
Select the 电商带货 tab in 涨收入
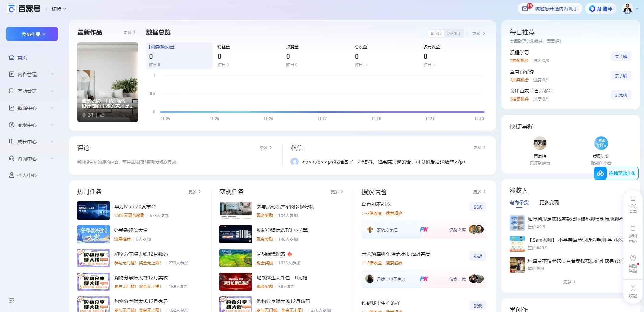519,202
